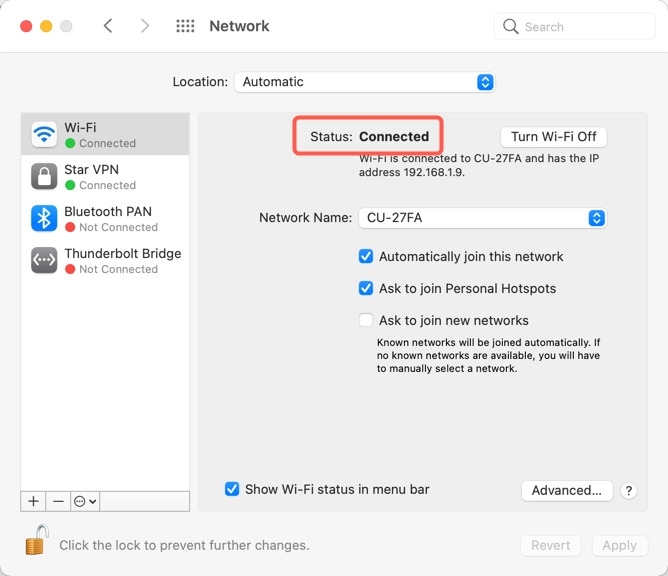Remove the selected service with minus button
Screen dimensions: 668x576
pos(58,501)
